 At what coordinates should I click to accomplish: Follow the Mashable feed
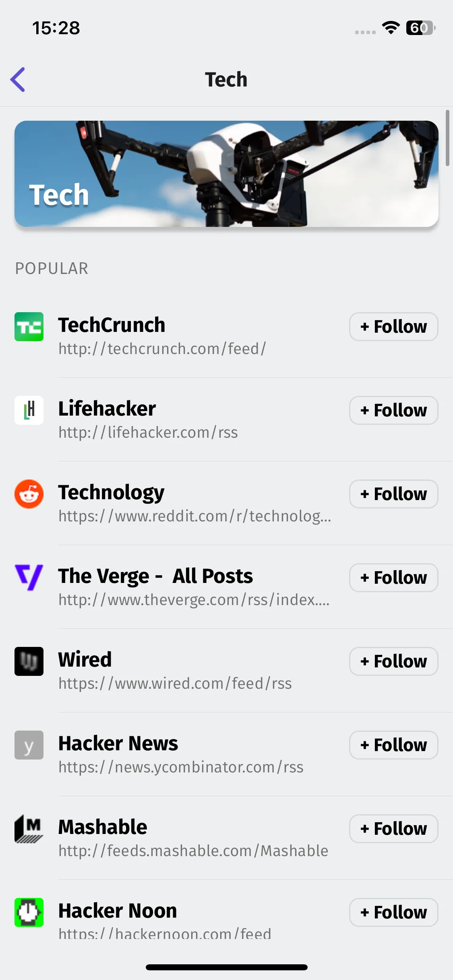[394, 829]
